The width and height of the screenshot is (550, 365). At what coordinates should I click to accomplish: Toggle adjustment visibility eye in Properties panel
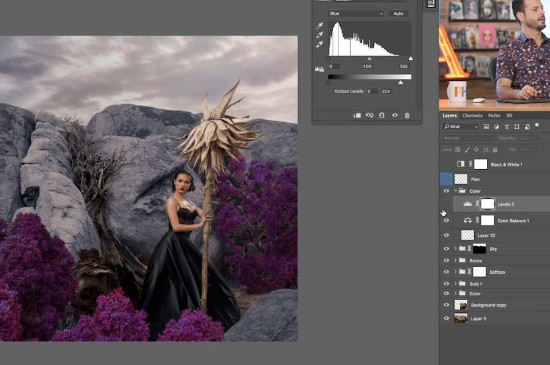(395, 115)
